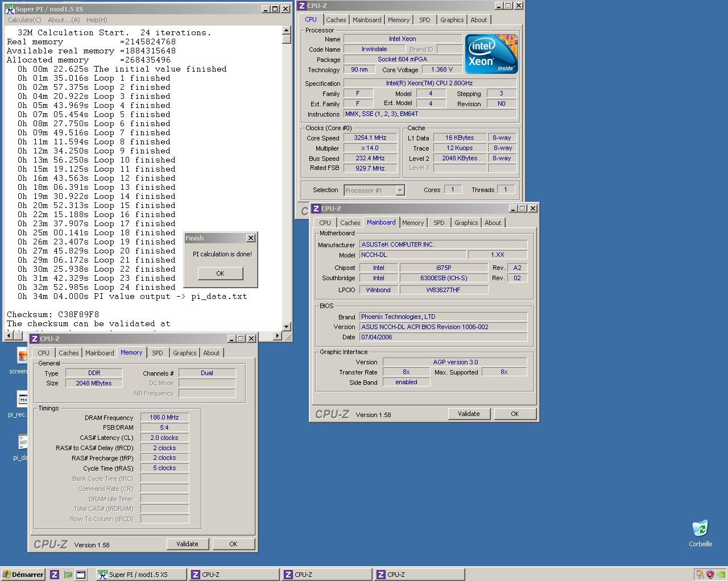Click the Super PI title bar icon
Image resolution: width=728 pixels, height=582 pixels.
coord(9,9)
